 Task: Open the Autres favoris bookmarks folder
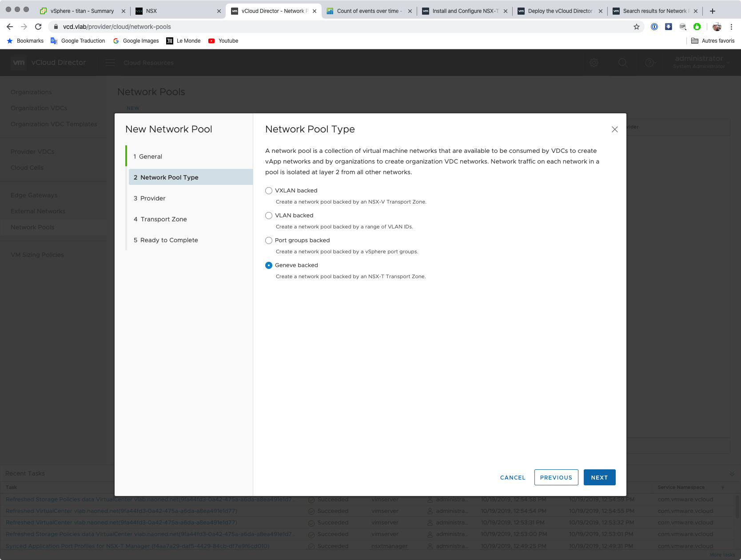pos(713,41)
